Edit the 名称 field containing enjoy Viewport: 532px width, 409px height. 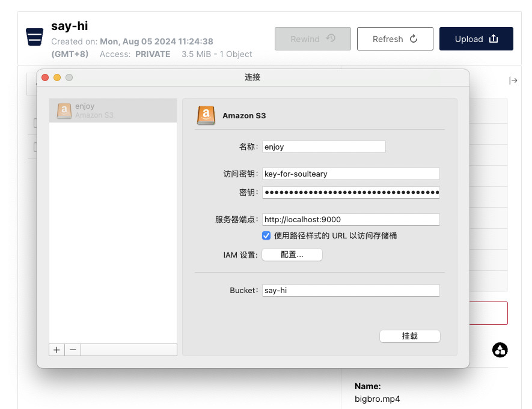coord(323,147)
